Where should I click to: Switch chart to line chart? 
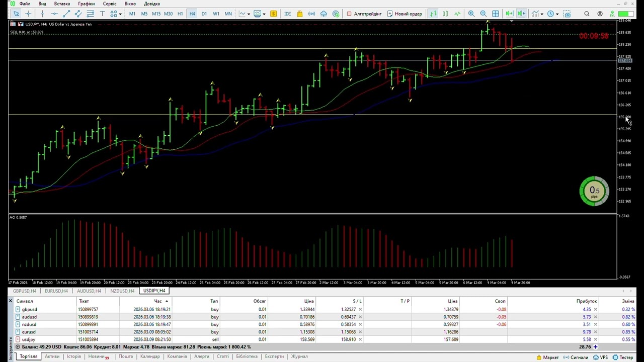pos(457,14)
